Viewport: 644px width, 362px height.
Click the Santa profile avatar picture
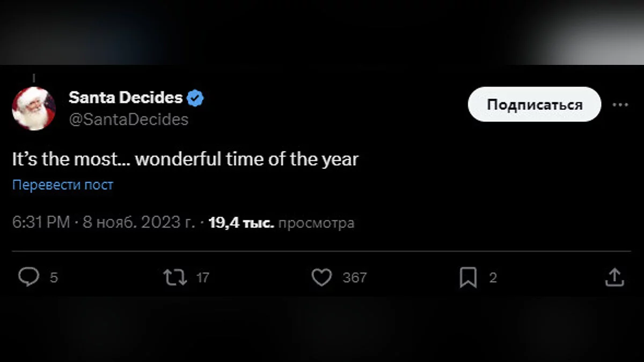[x=34, y=108]
